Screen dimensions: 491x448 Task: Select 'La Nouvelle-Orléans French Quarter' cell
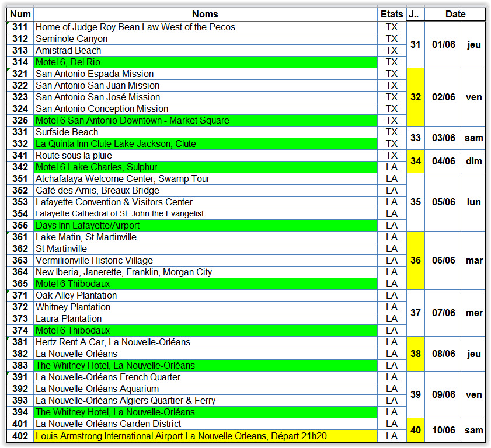(206, 377)
